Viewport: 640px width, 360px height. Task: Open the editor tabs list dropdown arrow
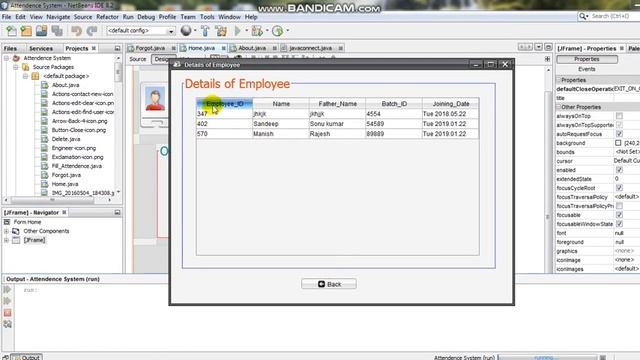click(539, 47)
